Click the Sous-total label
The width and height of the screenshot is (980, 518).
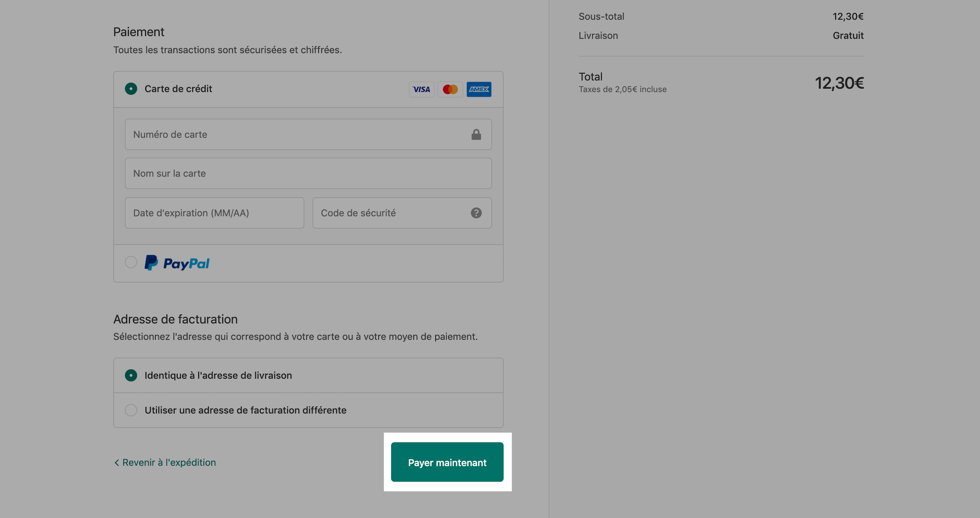point(601,17)
